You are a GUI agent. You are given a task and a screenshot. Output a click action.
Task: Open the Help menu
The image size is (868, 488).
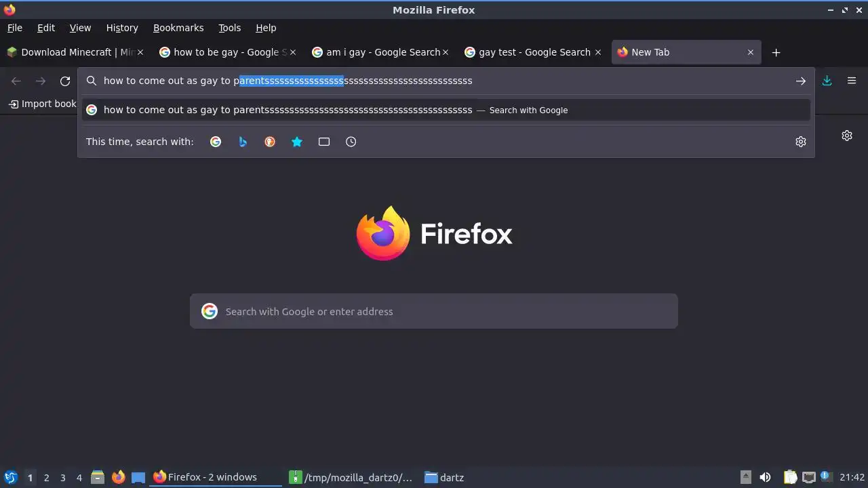tap(266, 28)
